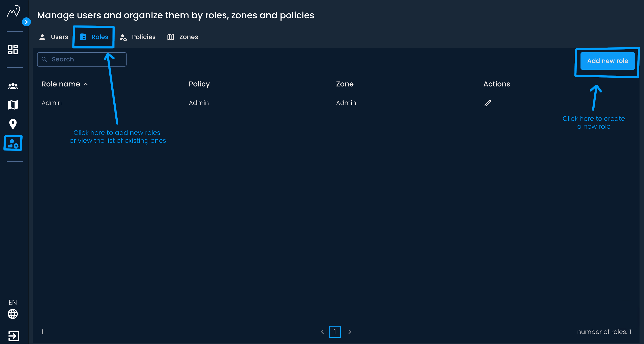This screenshot has height=344, width=644.
Task: Click the logout icon at bottom
Action: (13, 336)
